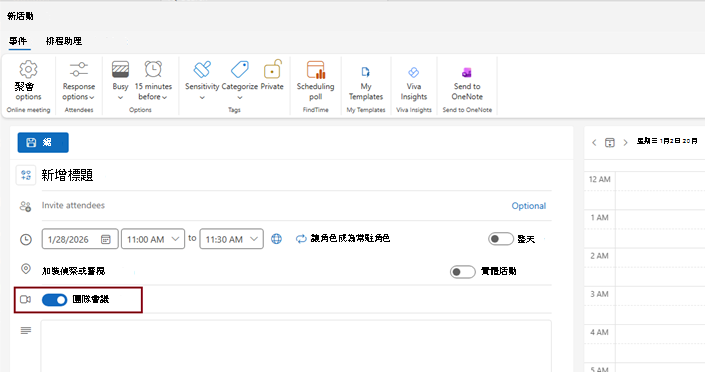Switch to the 事件 tab
This screenshot has height=372, width=705.
18,41
